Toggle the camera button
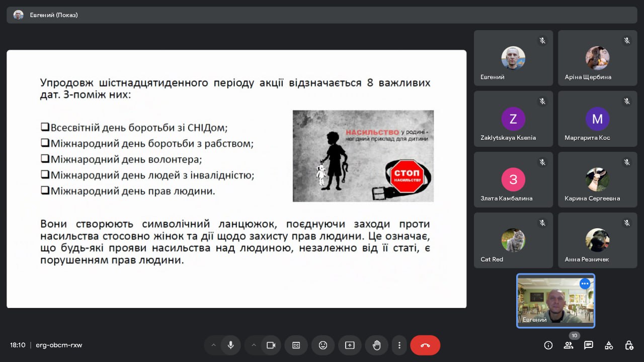This screenshot has height=362, width=644. 271,345
